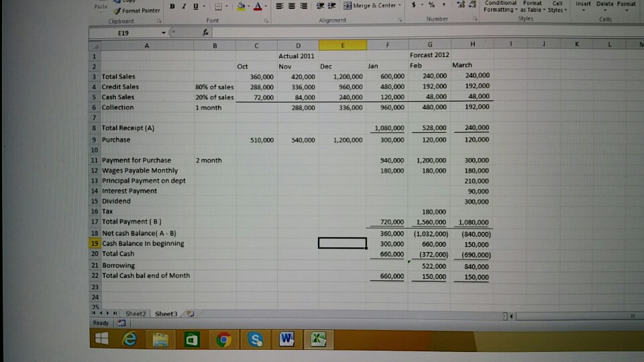
Task: Click the Name Box showing E19
Action: (125, 34)
